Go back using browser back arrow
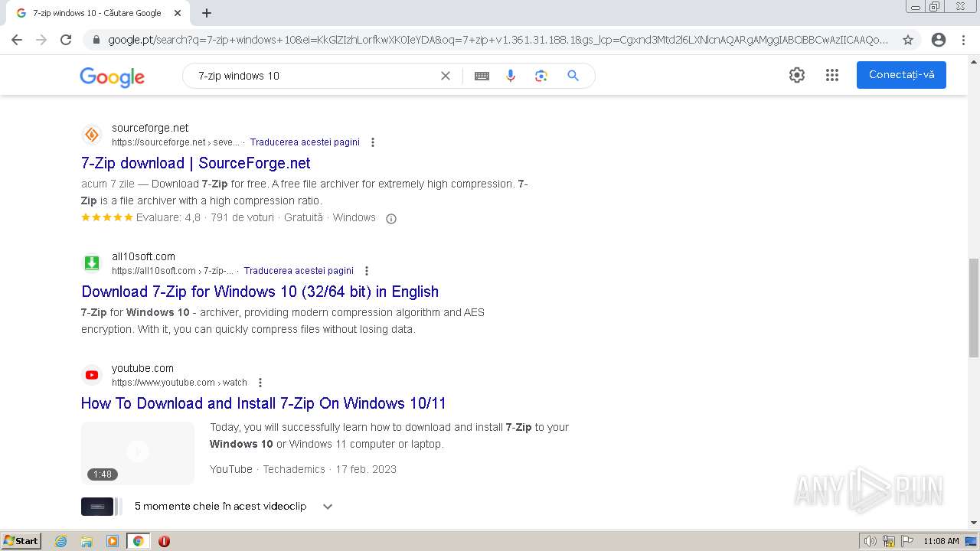980x551 pixels. click(x=17, y=40)
